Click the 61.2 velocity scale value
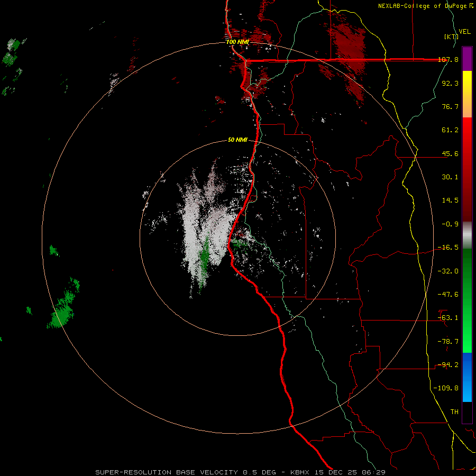The width and height of the screenshot is (476, 476). pyautogui.click(x=450, y=130)
